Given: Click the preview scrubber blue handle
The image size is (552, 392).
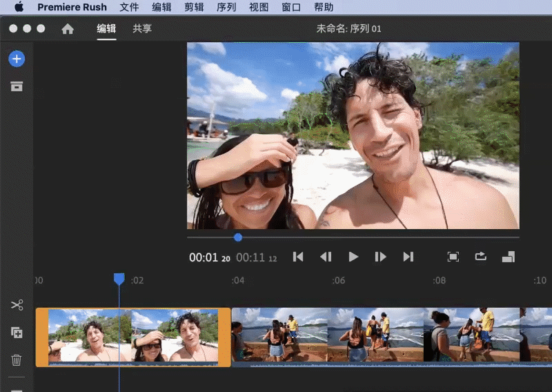Looking at the screenshot, I should 238,237.
